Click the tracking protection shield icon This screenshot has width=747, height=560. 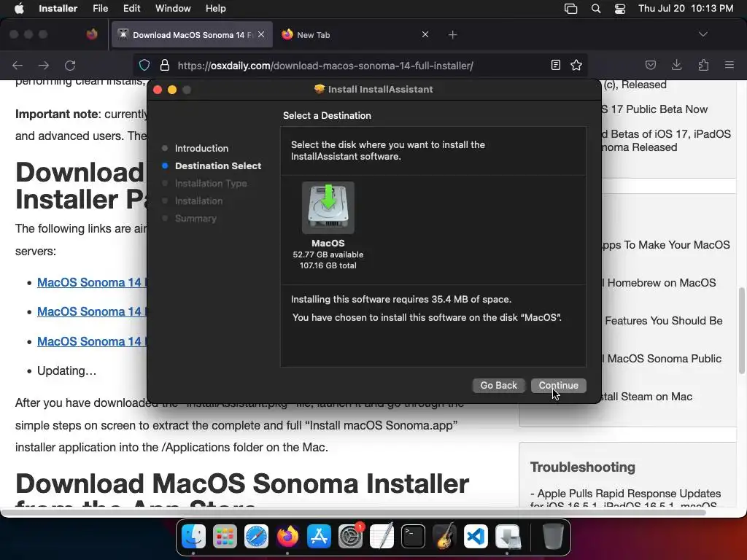click(x=144, y=65)
